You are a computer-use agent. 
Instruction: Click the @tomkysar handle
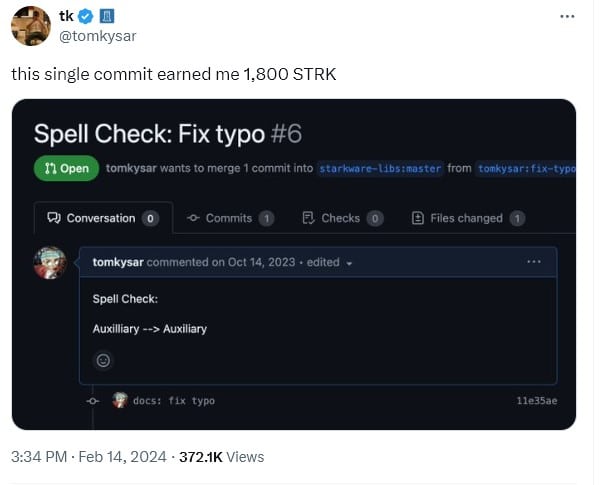click(x=99, y=36)
